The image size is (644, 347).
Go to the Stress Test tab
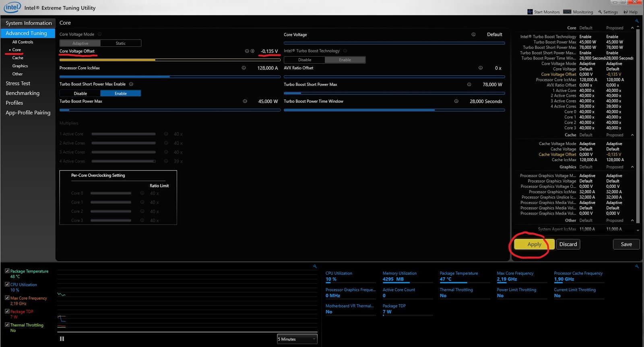pyautogui.click(x=18, y=83)
